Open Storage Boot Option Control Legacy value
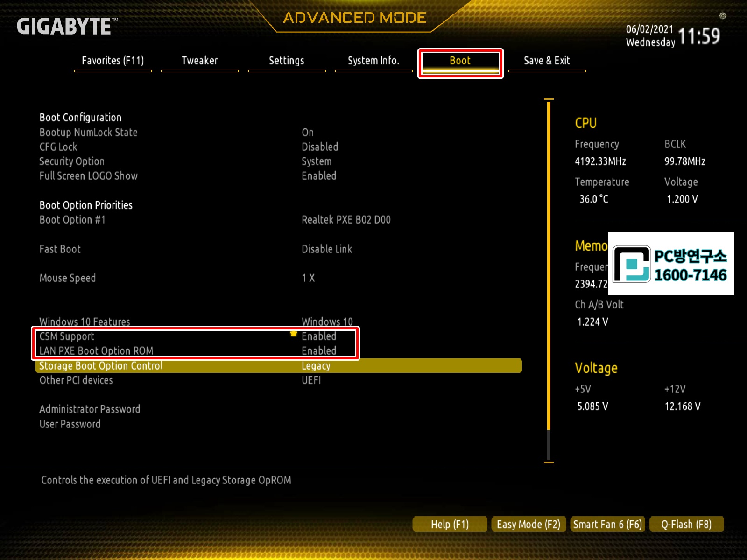The width and height of the screenshot is (747, 560). (316, 366)
